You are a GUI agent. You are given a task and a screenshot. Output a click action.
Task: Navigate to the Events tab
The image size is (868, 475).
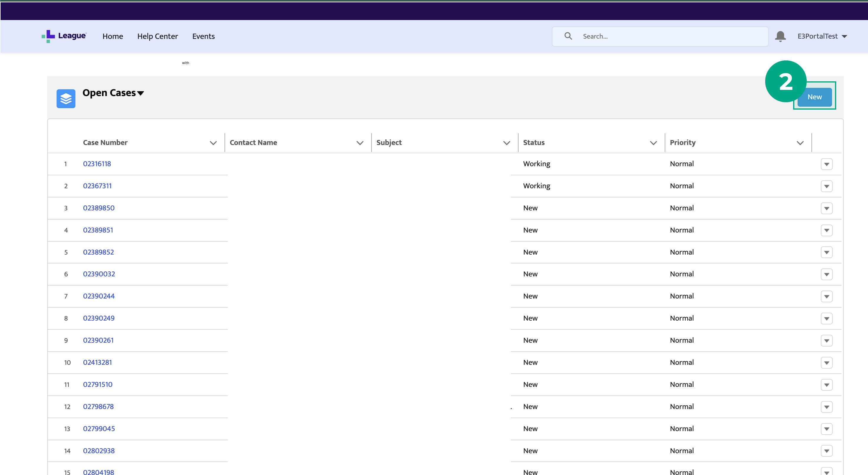[x=203, y=36]
